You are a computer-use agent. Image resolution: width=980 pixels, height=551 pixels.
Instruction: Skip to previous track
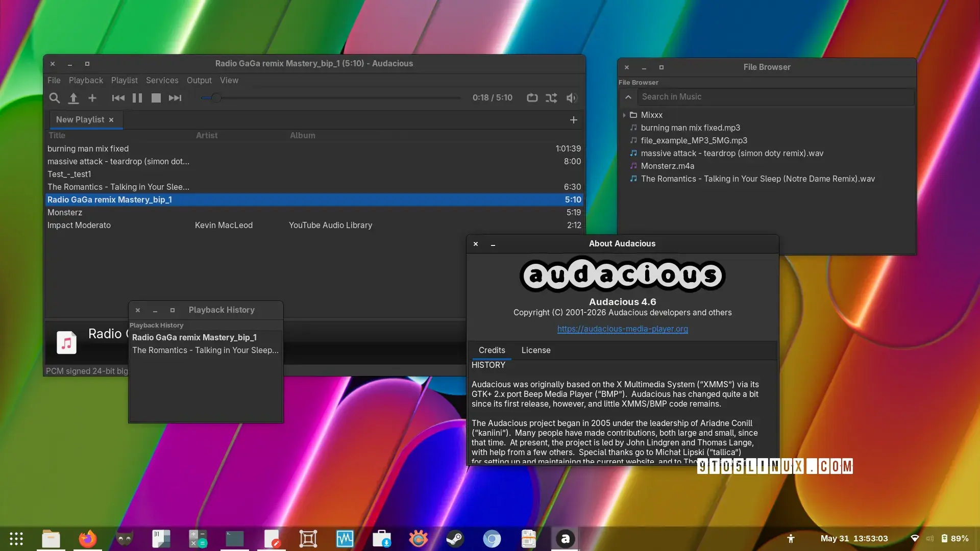click(x=118, y=98)
